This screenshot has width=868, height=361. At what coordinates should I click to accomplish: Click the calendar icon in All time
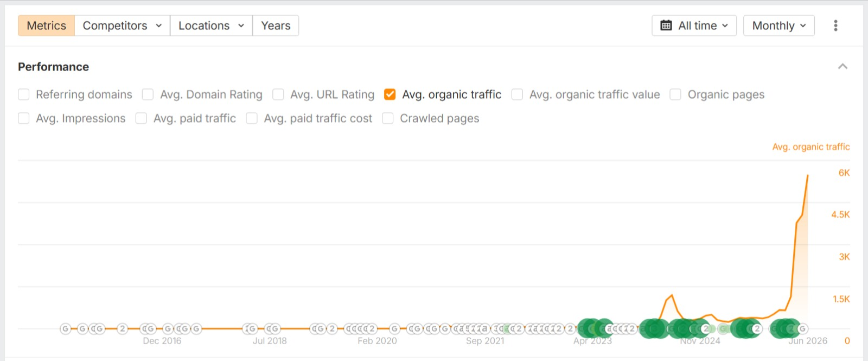666,26
